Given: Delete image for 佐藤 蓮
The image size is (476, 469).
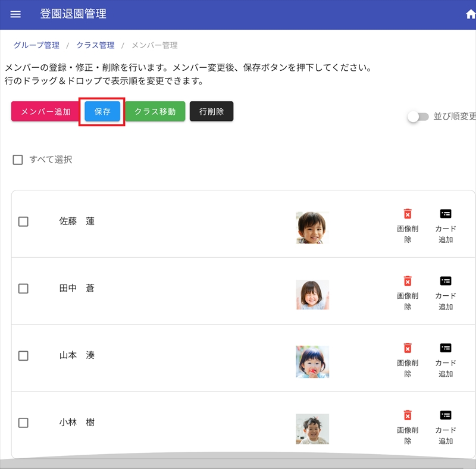Looking at the screenshot, I should click(x=408, y=214).
